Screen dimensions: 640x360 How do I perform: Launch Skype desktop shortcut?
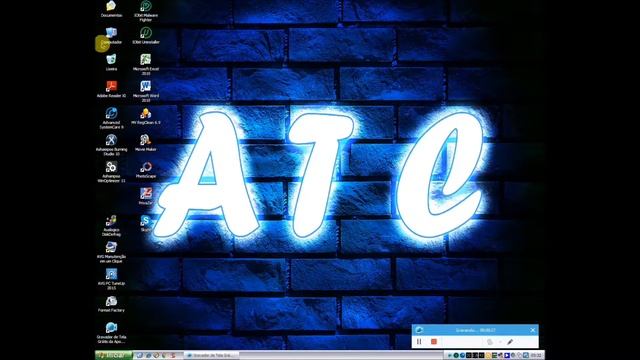click(146, 223)
